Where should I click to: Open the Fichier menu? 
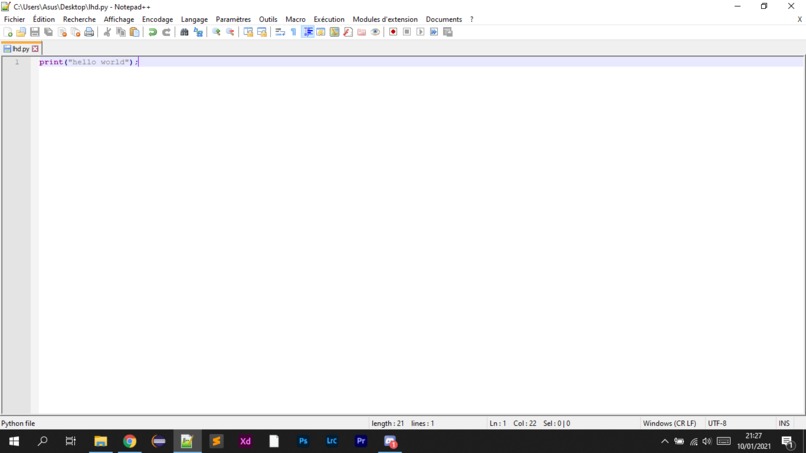point(14,19)
